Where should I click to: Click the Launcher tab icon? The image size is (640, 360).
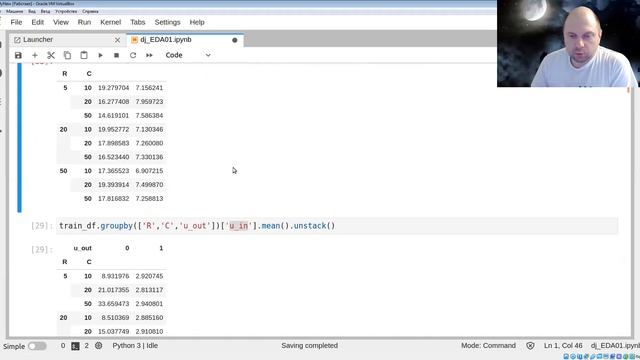(17, 40)
